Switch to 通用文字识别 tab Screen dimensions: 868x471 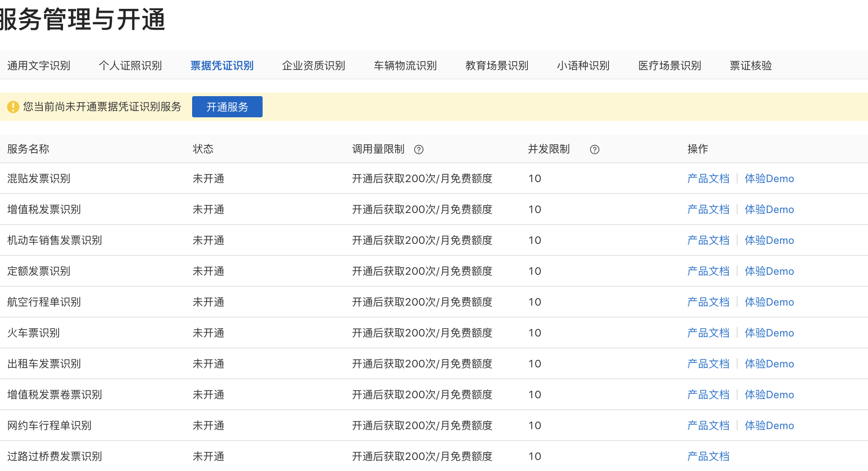39,66
